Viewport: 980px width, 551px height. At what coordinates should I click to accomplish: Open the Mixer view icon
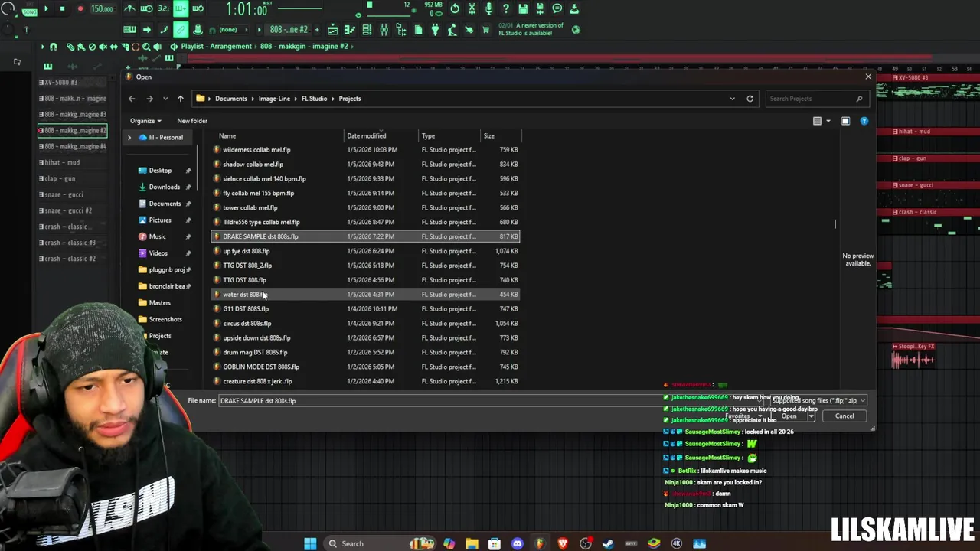(384, 30)
